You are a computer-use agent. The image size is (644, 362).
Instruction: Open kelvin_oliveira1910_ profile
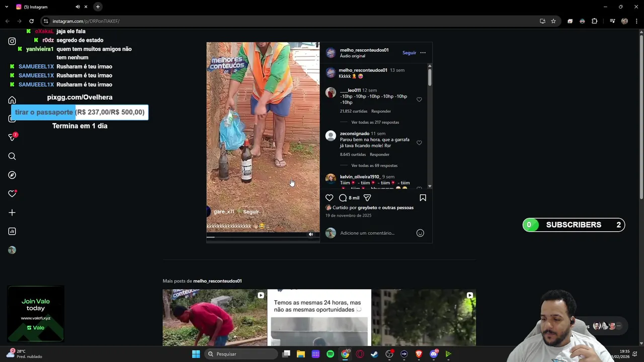pyautogui.click(x=360, y=177)
